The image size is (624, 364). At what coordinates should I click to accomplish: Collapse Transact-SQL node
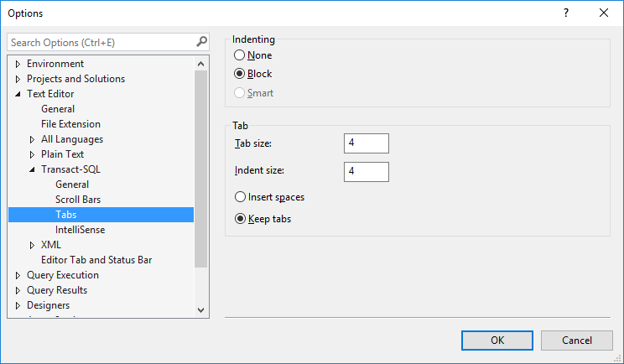pyautogui.click(x=32, y=169)
